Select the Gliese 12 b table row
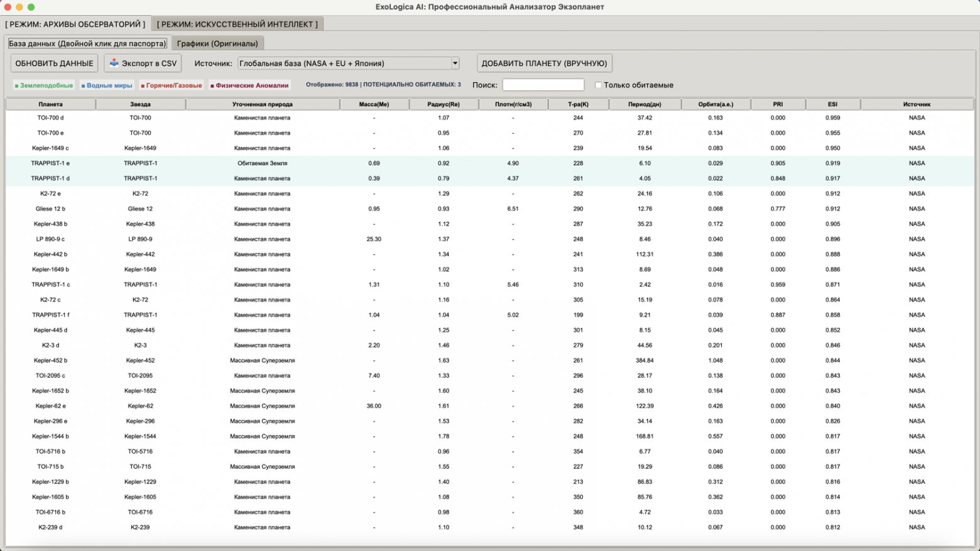The width and height of the screenshot is (980, 551). point(50,209)
